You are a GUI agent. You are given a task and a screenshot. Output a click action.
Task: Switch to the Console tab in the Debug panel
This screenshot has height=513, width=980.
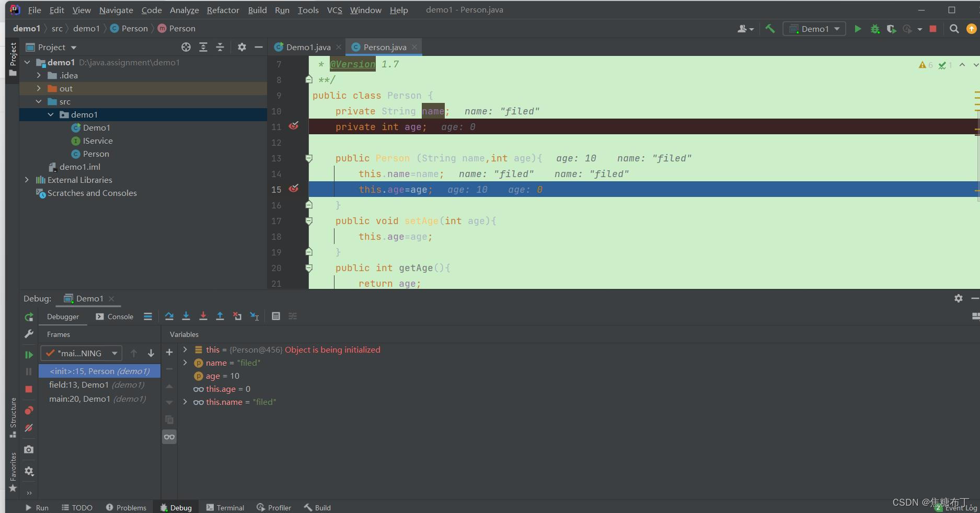pyautogui.click(x=114, y=317)
